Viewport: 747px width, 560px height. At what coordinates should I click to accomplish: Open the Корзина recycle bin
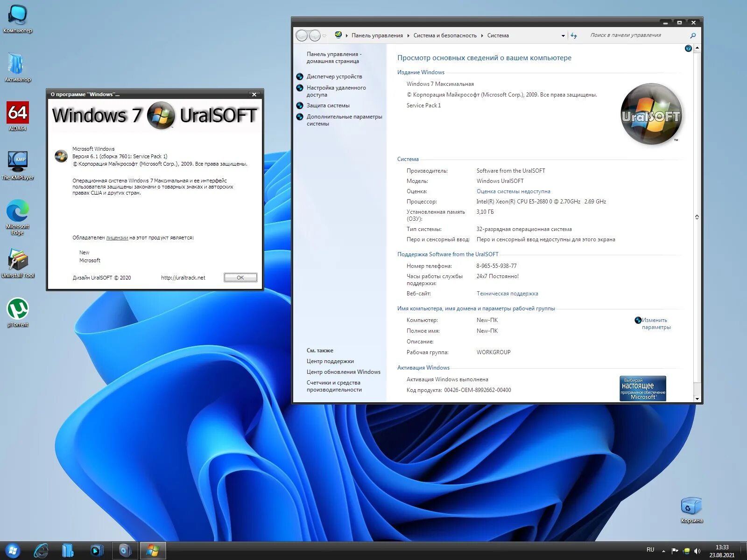[691, 510]
